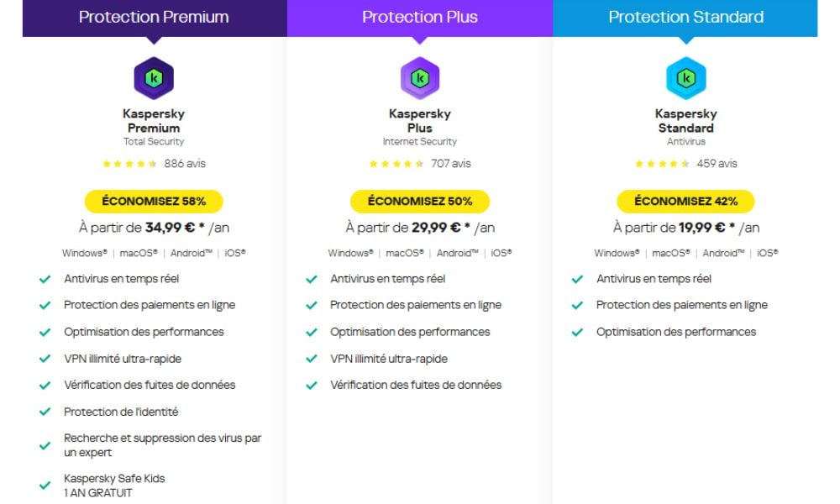Viewport: 840px width, 504px height.
Task: Click the Kaspersky Premium product name
Action: click(x=154, y=121)
